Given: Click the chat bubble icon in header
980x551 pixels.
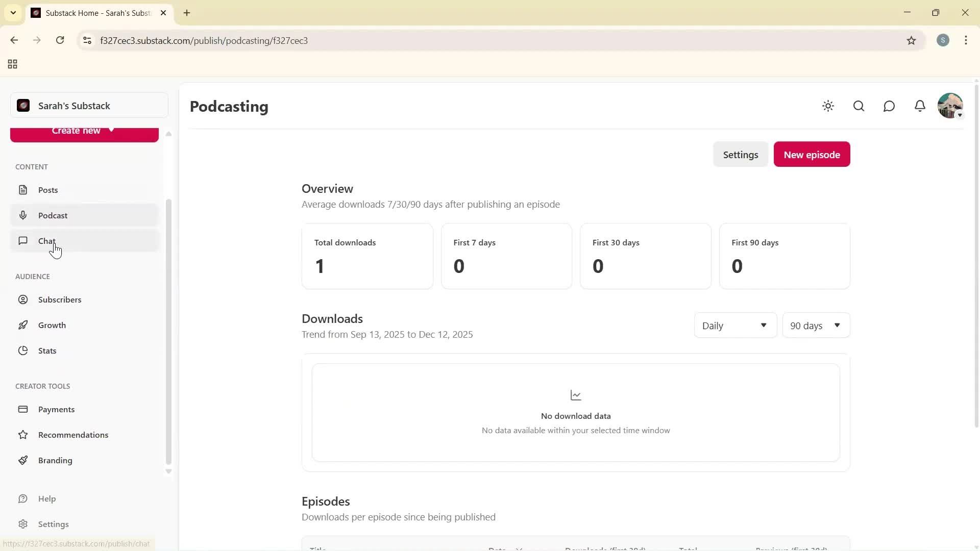Looking at the screenshot, I should point(889,106).
